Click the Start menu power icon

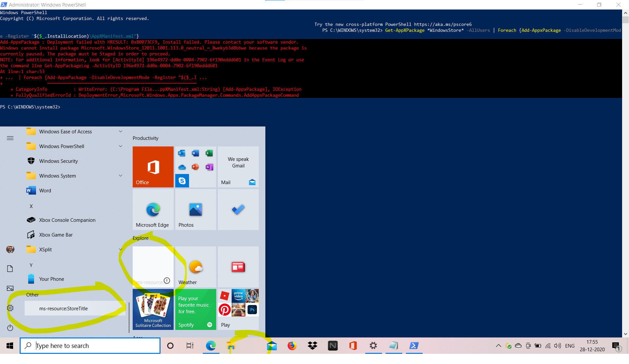10,328
